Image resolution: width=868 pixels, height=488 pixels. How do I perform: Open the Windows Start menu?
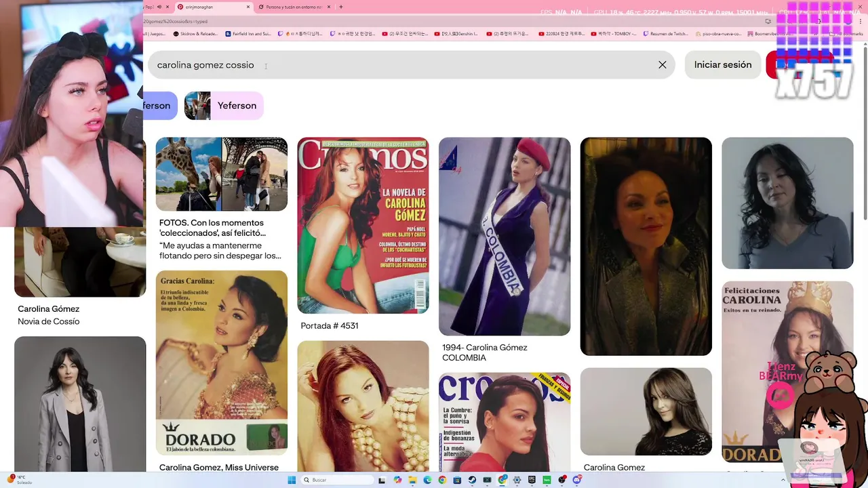click(292, 480)
